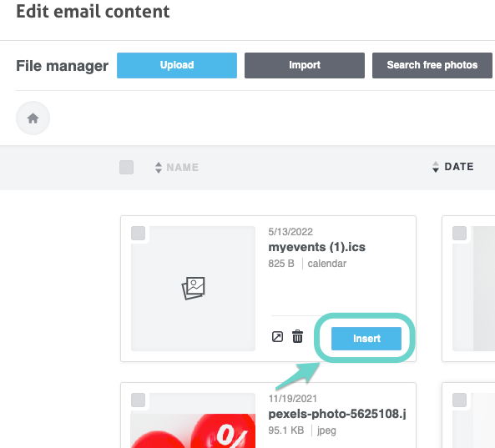Delete myevents (1).ics with the trash icon

tap(297, 336)
